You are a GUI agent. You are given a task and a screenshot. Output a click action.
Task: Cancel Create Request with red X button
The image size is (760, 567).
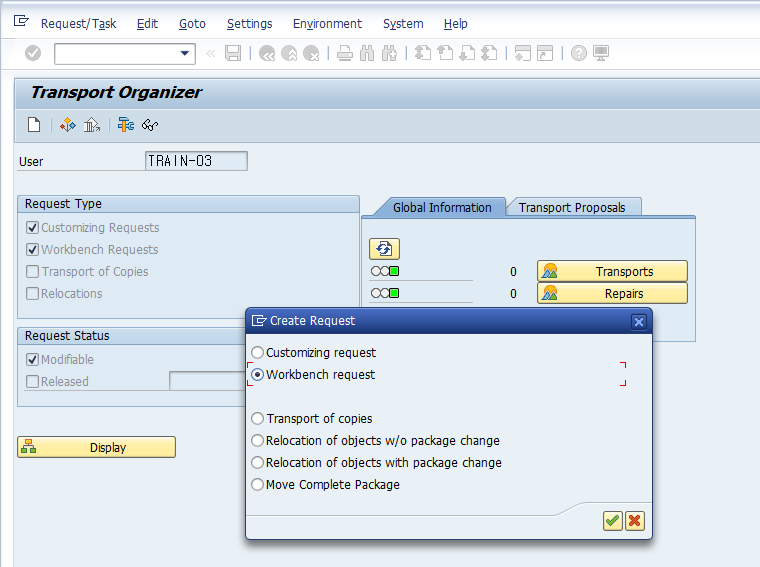pos(634,521)
